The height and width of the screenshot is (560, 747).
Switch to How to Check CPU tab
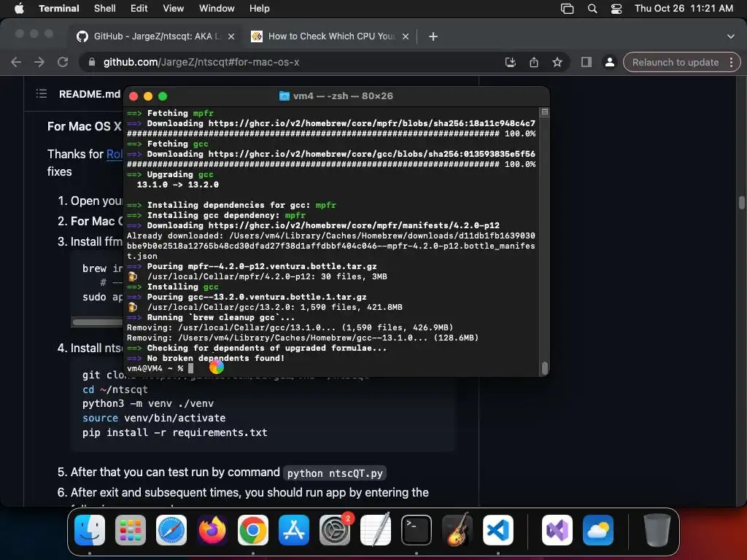tap(330, 36)
